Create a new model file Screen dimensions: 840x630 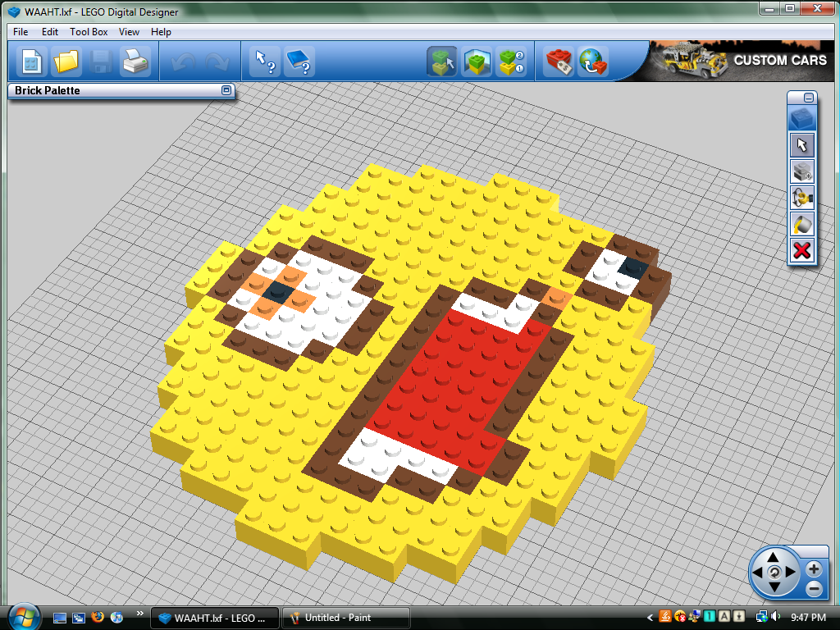point(32,62)
